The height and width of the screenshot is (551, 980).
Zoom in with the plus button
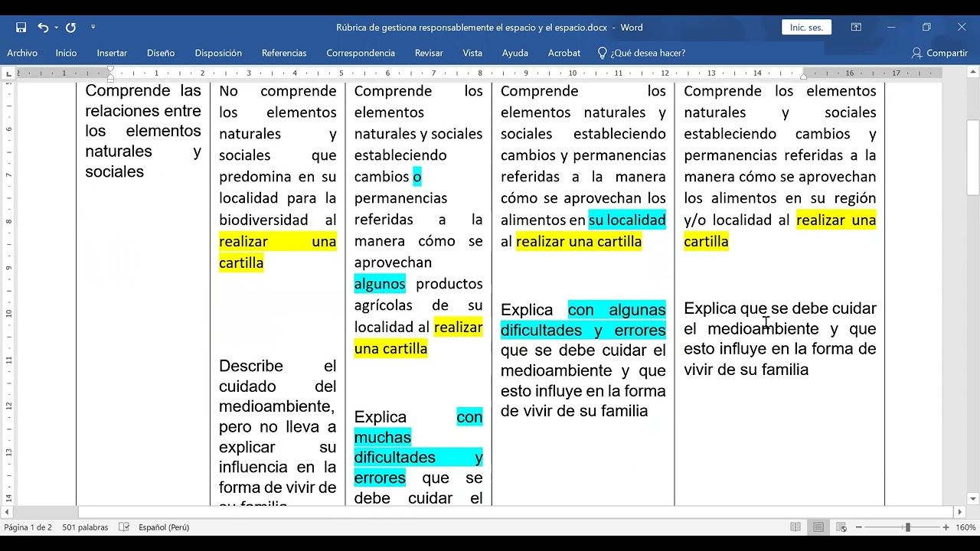click(x=946, y=527)
